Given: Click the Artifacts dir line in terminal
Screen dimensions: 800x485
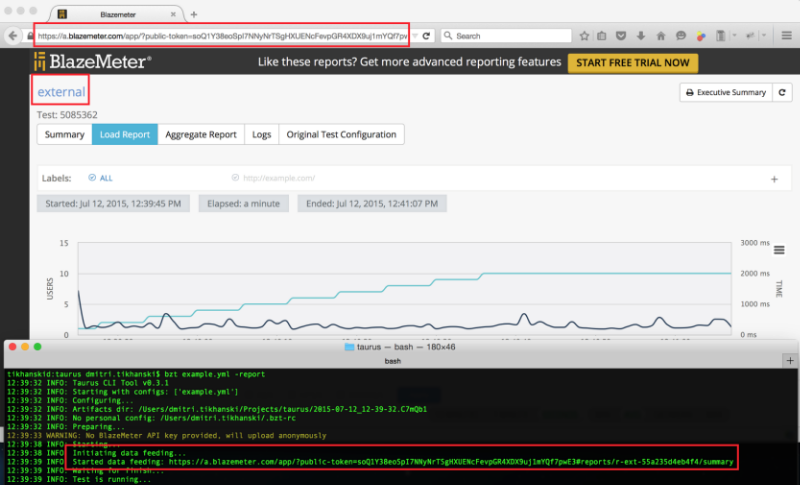Looking at the screenshot, I should 217,409.
